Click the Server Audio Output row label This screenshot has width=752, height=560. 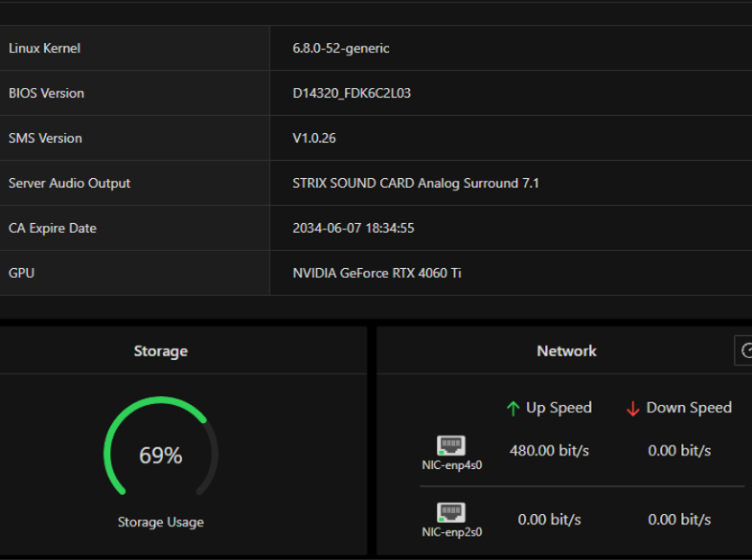[70, 183]
